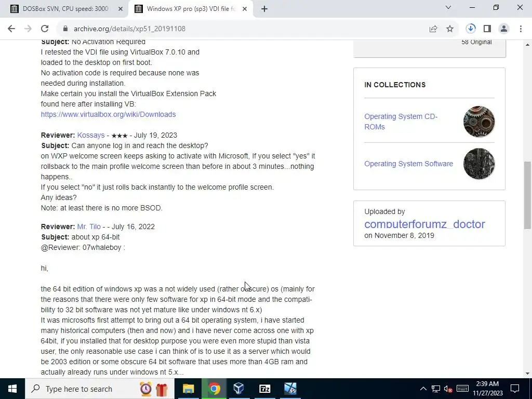Open uploader computerforumz_doctor profile
The height and width of the screenshot is (399, 532).
tap(424, 224)
